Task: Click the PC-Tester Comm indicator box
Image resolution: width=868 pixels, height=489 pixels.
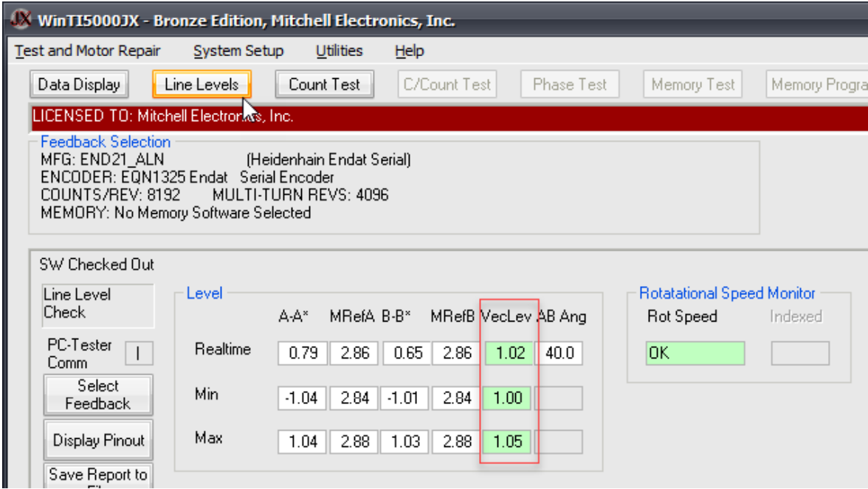Action: 139,354
